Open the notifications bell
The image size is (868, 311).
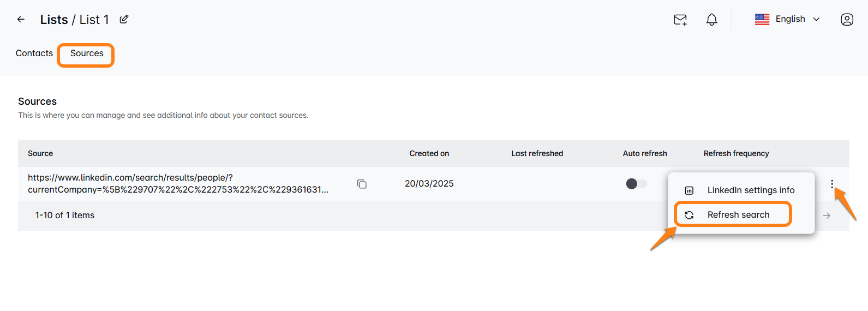(x=711, y=20)
